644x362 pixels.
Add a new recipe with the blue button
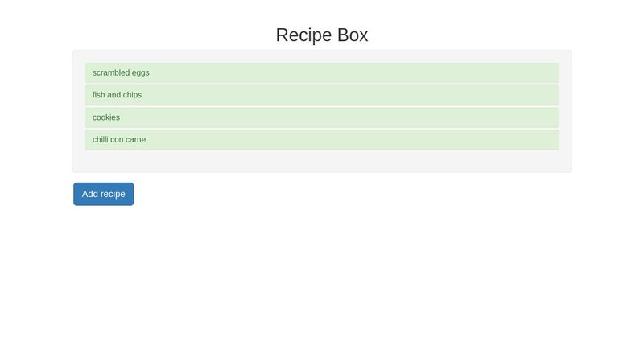click(x=104, y=194)
